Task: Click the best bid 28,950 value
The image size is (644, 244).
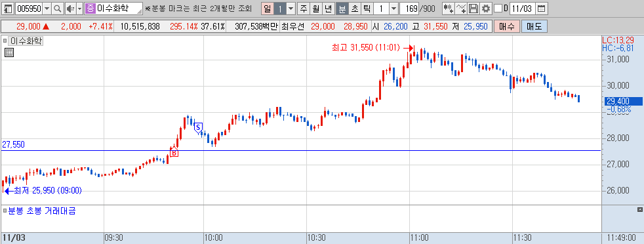Action: point(355,27)
